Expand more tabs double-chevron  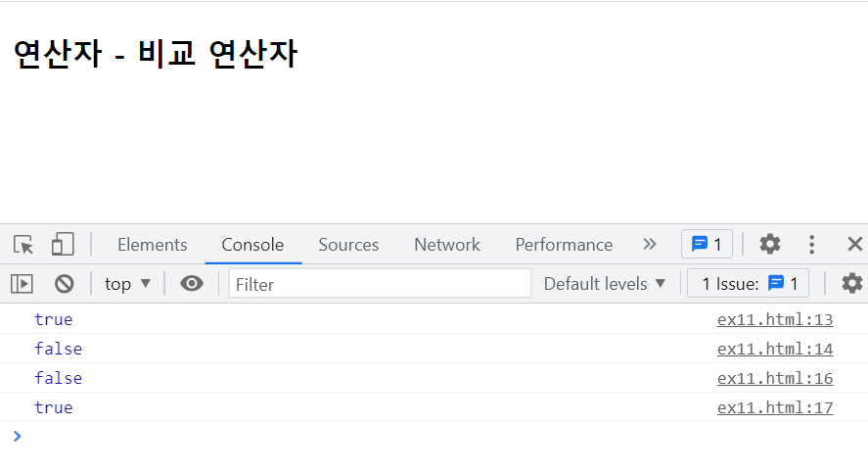click(x=650, y=244)
